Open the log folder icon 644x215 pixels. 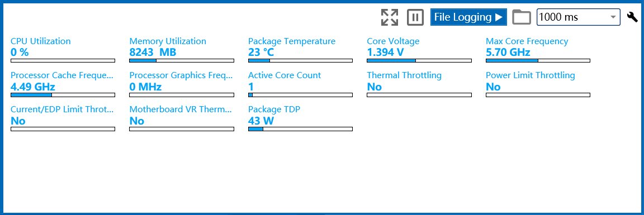[x=522, y=17]
